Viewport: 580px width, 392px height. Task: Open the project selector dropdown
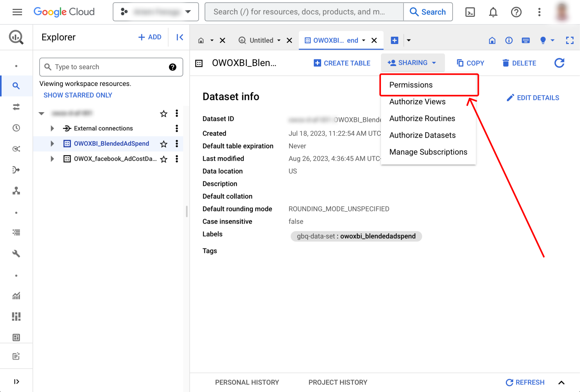[156, 12]
